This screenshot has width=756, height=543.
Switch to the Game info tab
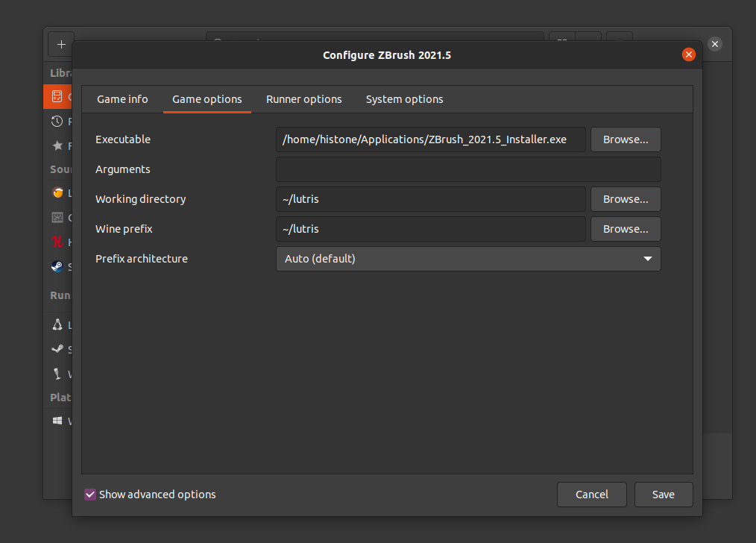pos(122,99)
